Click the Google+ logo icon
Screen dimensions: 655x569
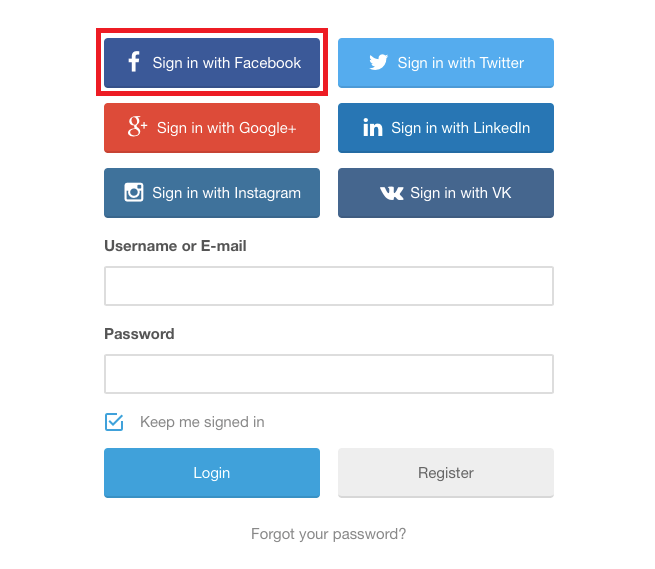pyautogui.click(x=137, y=127)
